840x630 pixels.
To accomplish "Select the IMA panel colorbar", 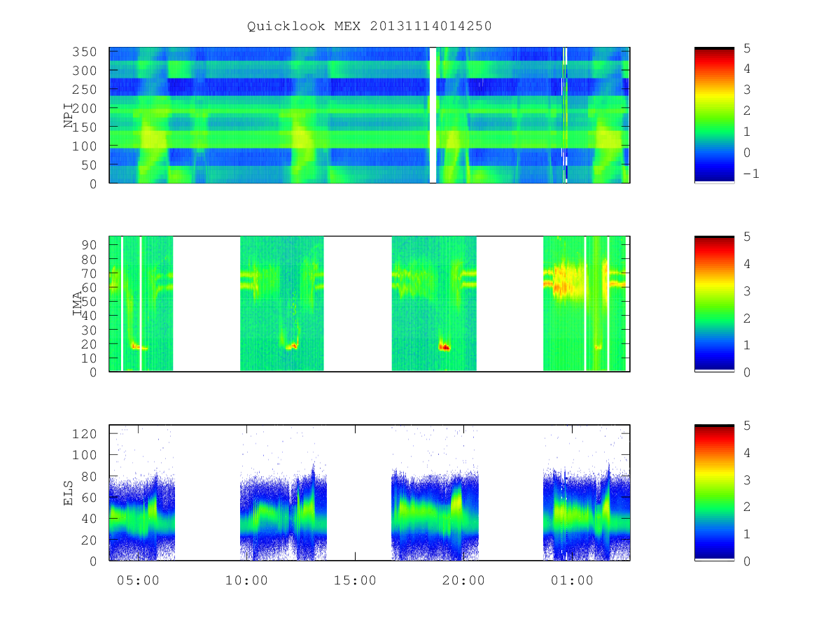I will [714, 304].
